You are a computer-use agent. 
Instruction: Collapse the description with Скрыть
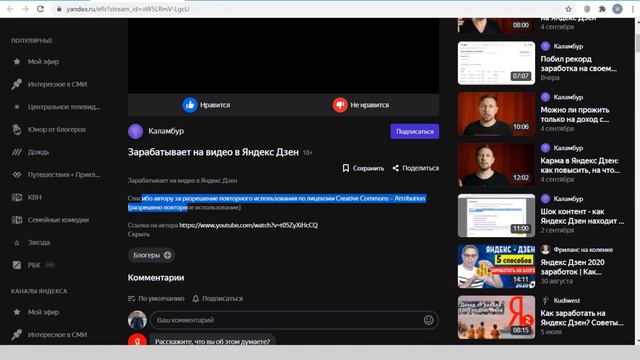139,234
